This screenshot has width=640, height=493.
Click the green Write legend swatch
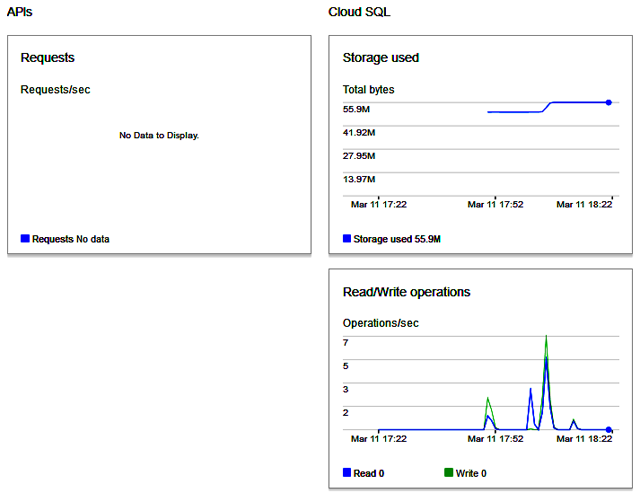449,473
